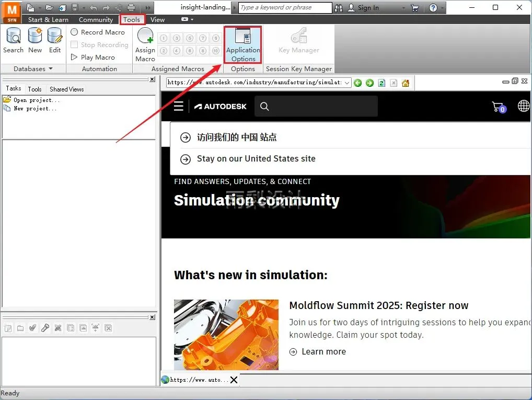Open dropdown arrow beside the new project icon

(39, 7)
